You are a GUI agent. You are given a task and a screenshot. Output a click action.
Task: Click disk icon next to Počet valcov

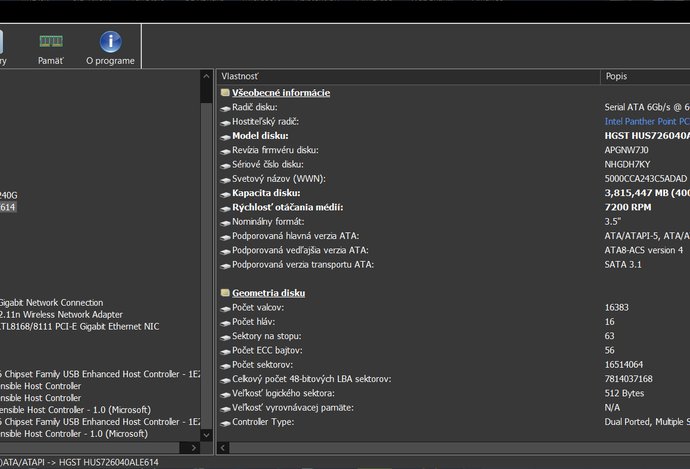(225, 308)
